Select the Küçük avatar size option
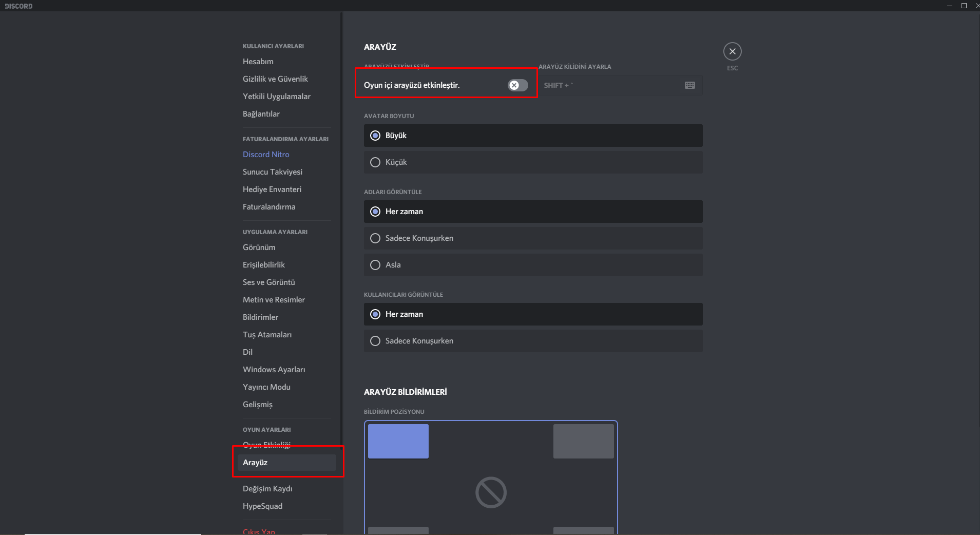 pyautogui.click(x=533, y=162)
